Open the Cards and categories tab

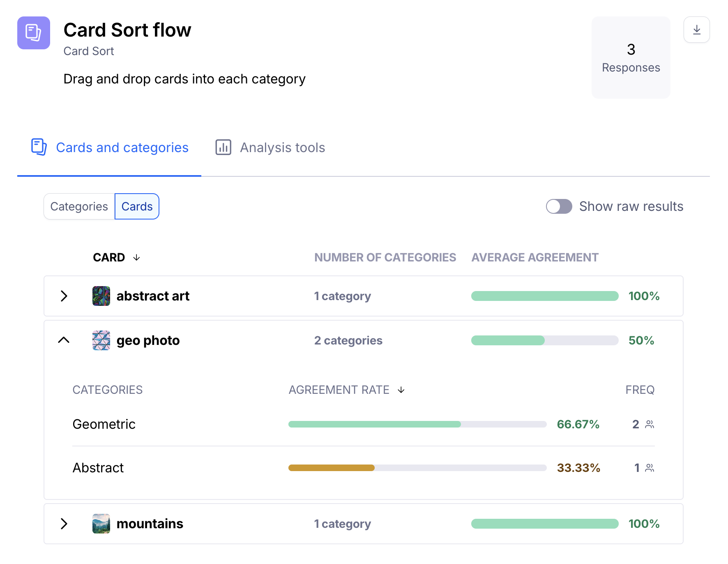pyautogui.click(x=122, y=147)
